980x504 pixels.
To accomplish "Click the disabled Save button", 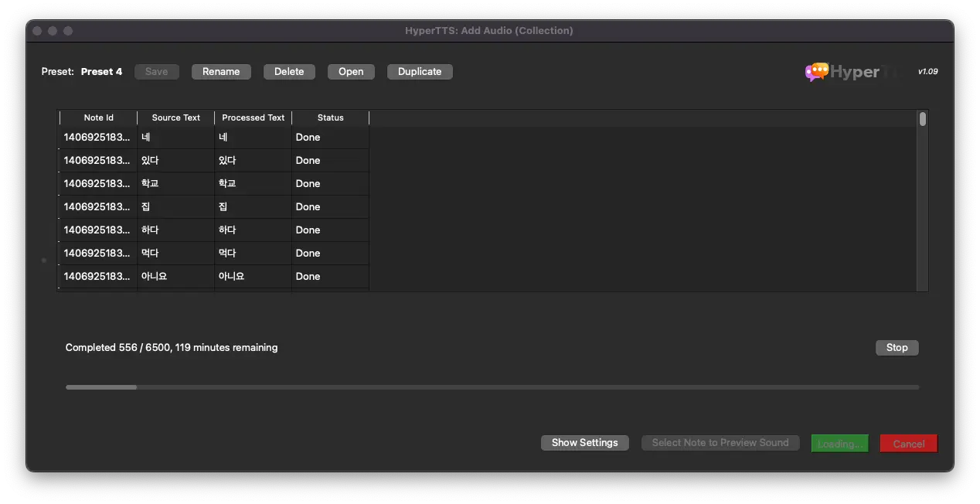I will [156, 72].
